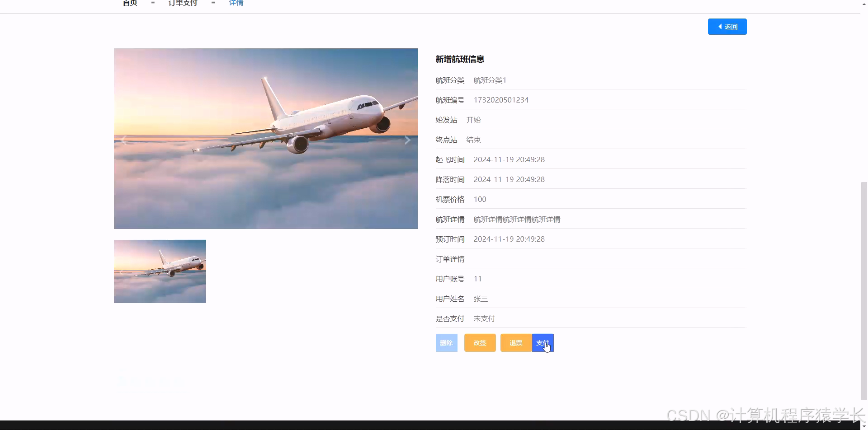The width and height of the screenshot is (868, 430).
Task: Click previous arrow on the airplane carousel
Action: (123, 140)
